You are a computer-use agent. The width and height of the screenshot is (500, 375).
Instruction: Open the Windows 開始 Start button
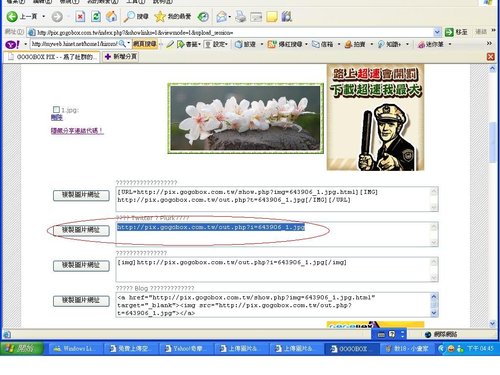point(22,348)
